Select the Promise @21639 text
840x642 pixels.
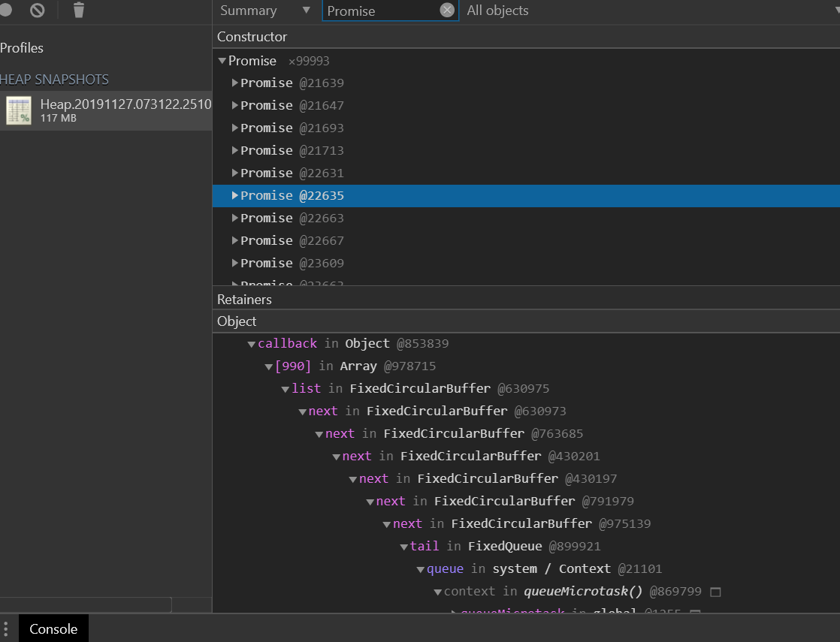click(x=292, y=83)
